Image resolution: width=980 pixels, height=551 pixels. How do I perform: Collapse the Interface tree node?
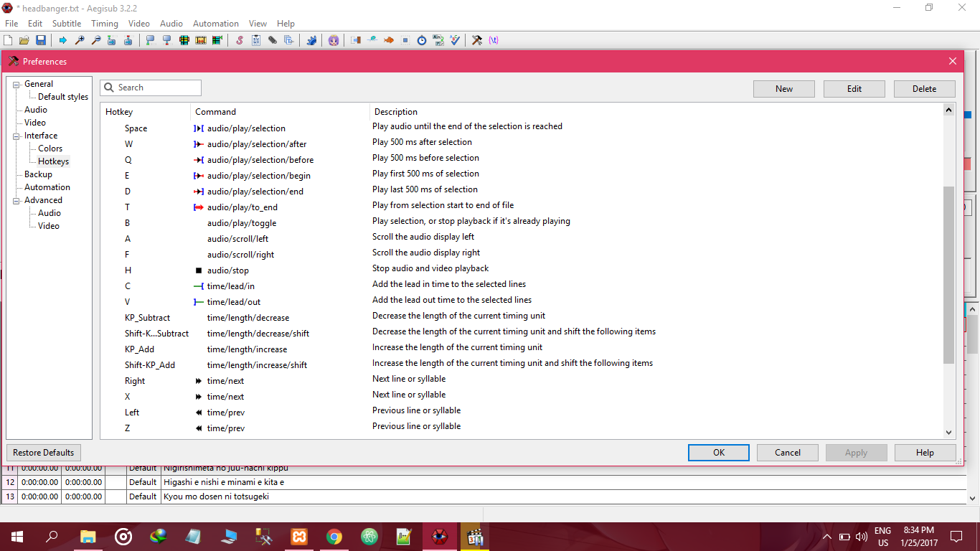17,136
